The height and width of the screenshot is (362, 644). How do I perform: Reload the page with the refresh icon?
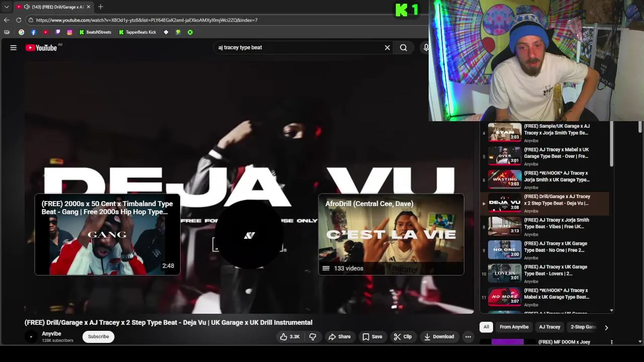click(19, 20)
